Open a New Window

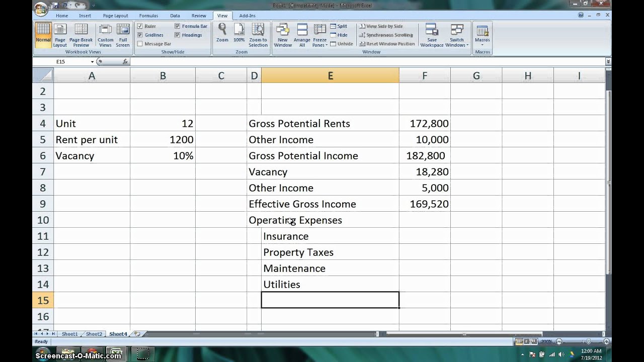point(283,35)
